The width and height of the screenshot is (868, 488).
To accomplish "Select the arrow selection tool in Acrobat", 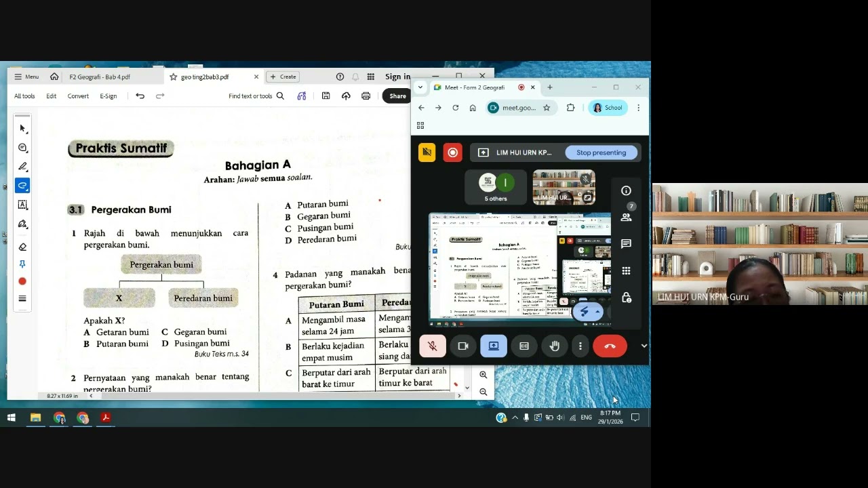I will pos(22,128).
